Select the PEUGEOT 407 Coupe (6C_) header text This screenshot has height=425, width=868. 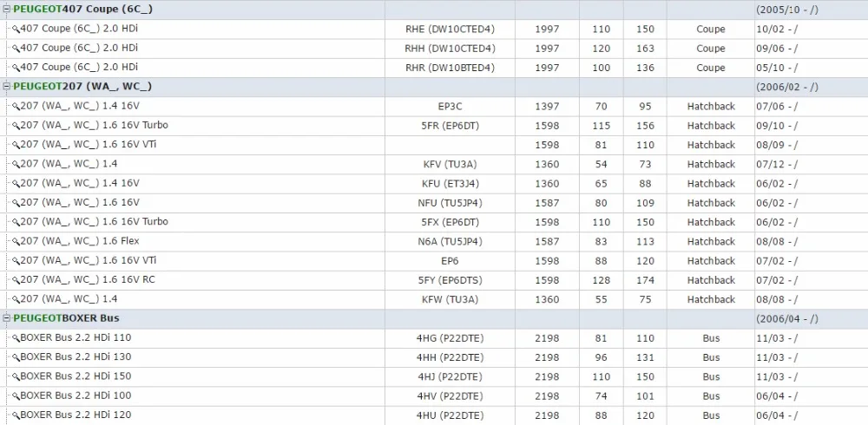[x=83, y=10]
